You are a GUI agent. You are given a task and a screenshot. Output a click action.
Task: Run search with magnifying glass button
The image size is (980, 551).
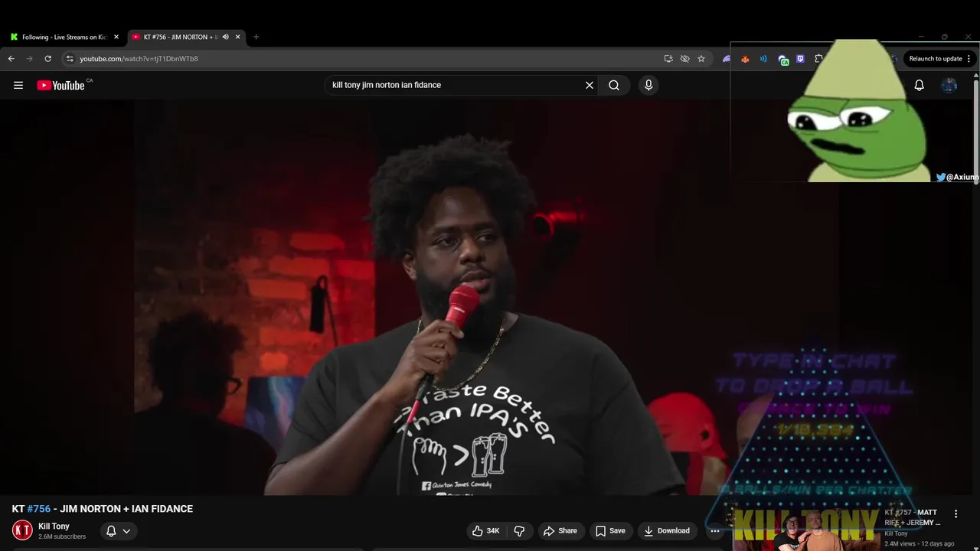pos(614,85)
